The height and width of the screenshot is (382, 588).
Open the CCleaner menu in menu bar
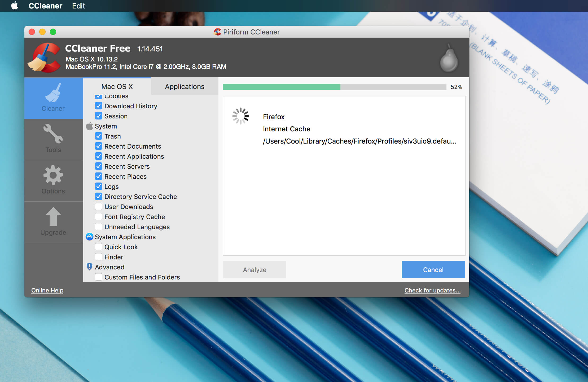pos(45,6)
